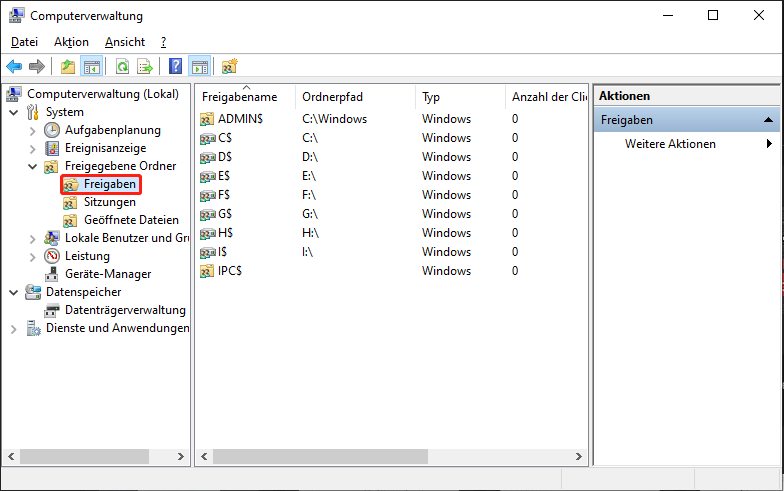This screenshot has width=784, height=491.
Task: Click the Refresh toolbar icon
Action: (122, 67)
